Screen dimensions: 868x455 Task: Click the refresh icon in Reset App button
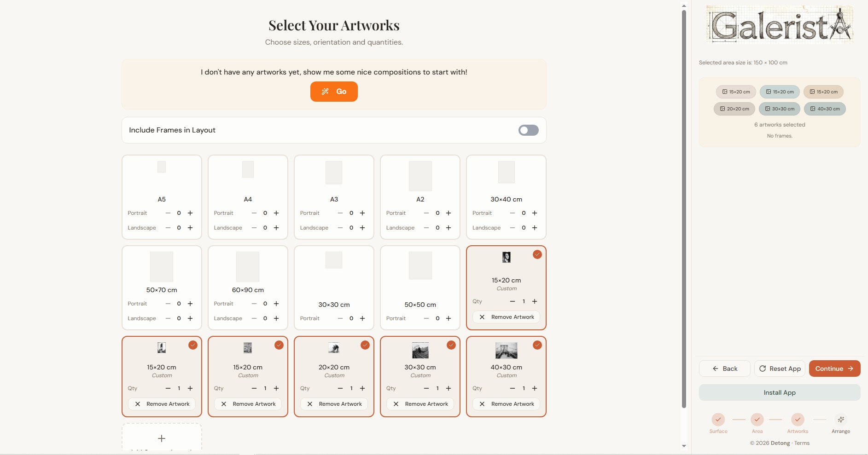[x=762, y=369]
